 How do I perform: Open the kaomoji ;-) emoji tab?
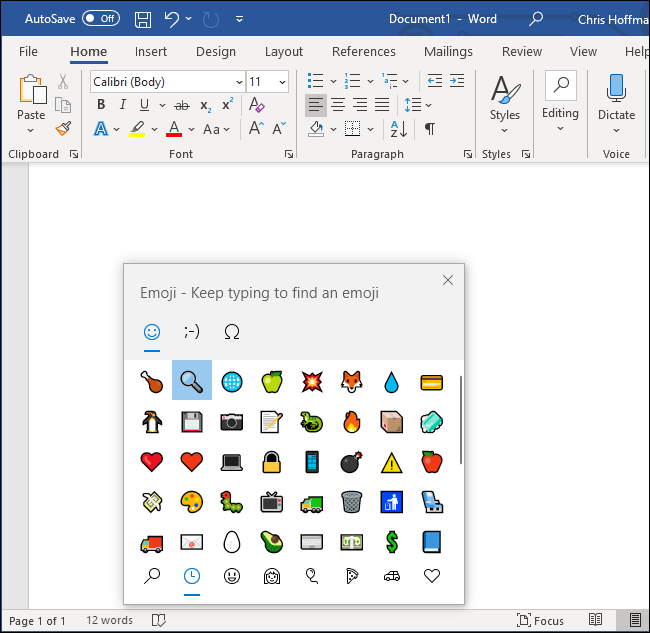point(191,332)
